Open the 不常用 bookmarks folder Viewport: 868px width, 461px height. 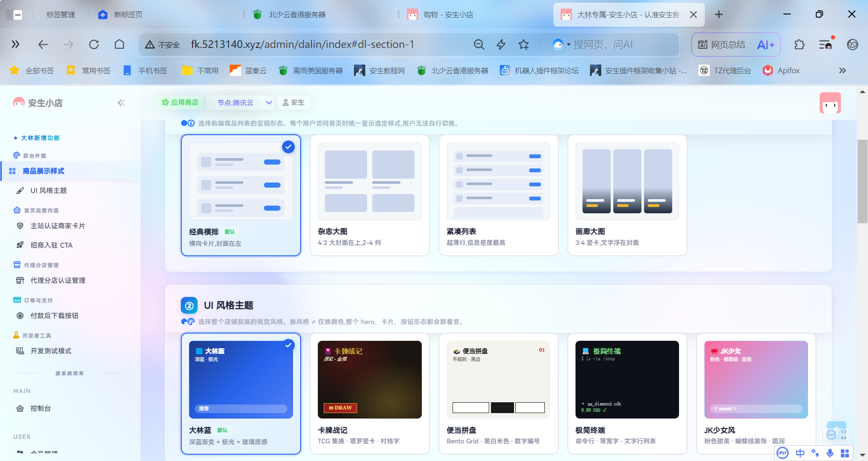200,71
